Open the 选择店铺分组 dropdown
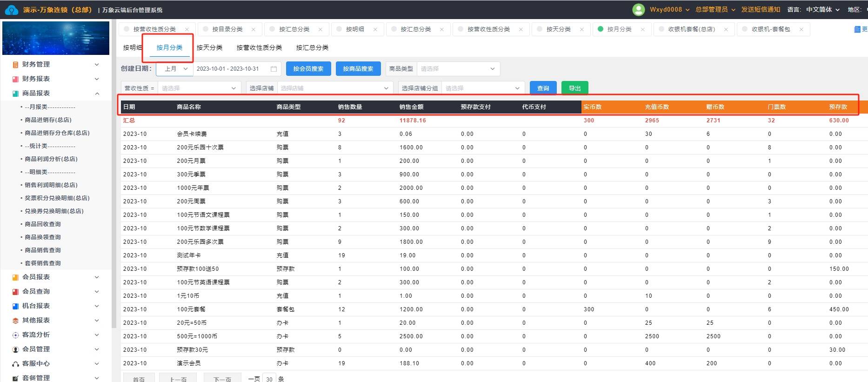Screen dimensions: 868x382 click(x=483, y=88)
